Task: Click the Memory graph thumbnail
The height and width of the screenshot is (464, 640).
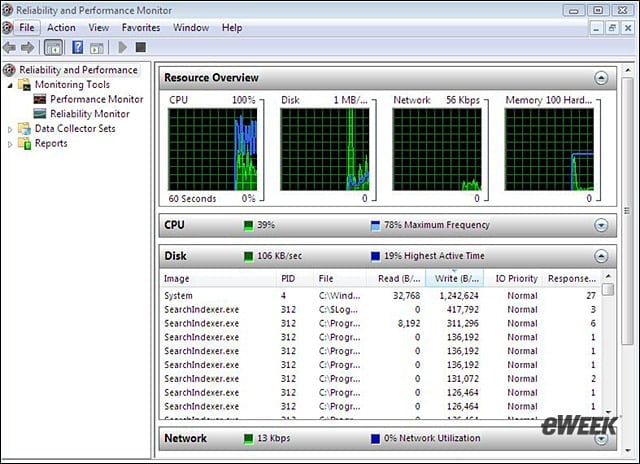Action: (x=549, y=149)
